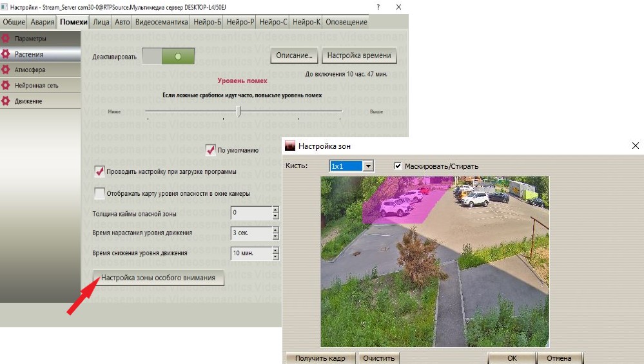Click Очистить to clear the zones
The image size is (644, 364).
[x=378, y=358]
